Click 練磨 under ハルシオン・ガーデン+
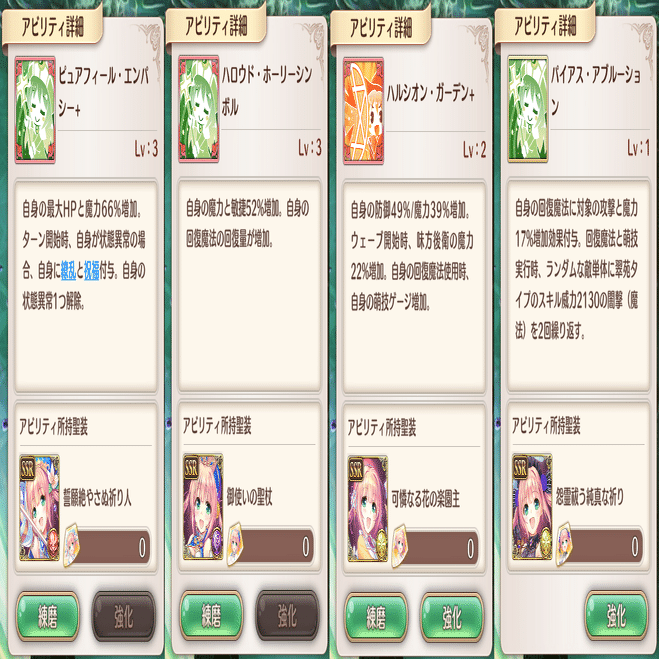 (x=376, y=617)
